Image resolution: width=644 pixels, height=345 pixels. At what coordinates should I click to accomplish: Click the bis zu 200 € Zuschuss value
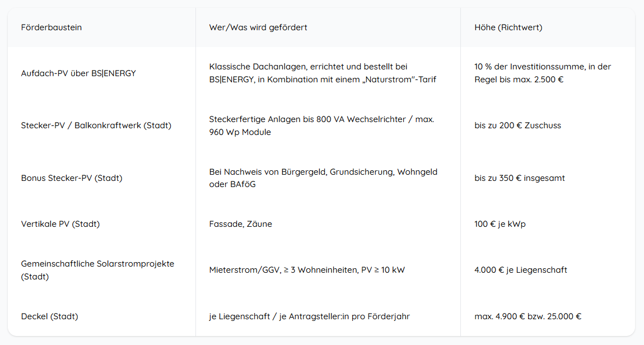(517, 125)
